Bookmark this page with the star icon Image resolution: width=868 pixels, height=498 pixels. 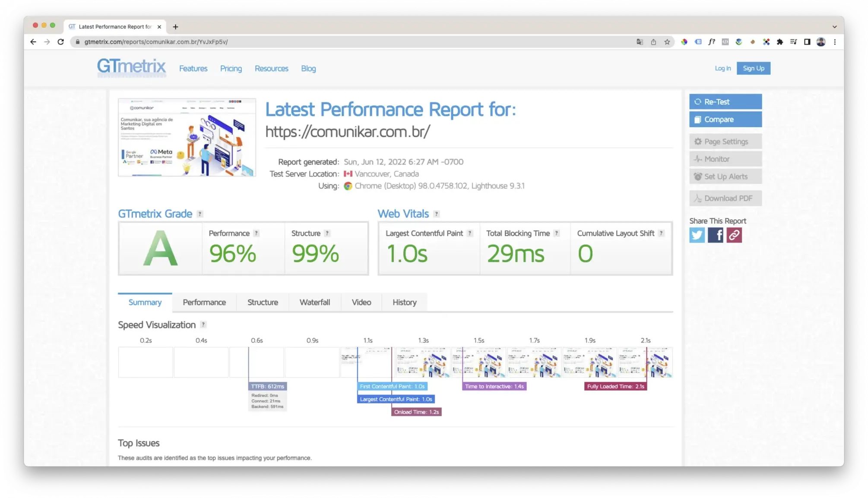click(667, 42)
